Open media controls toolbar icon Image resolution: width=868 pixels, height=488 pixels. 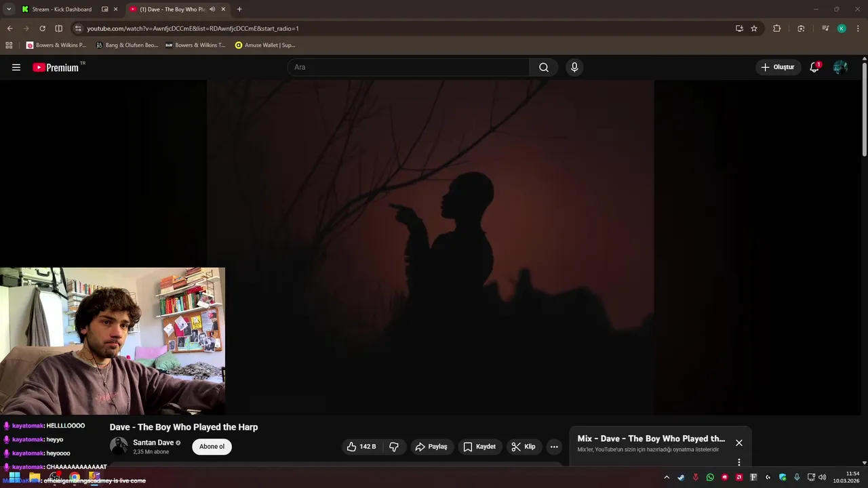pos(825,28)
